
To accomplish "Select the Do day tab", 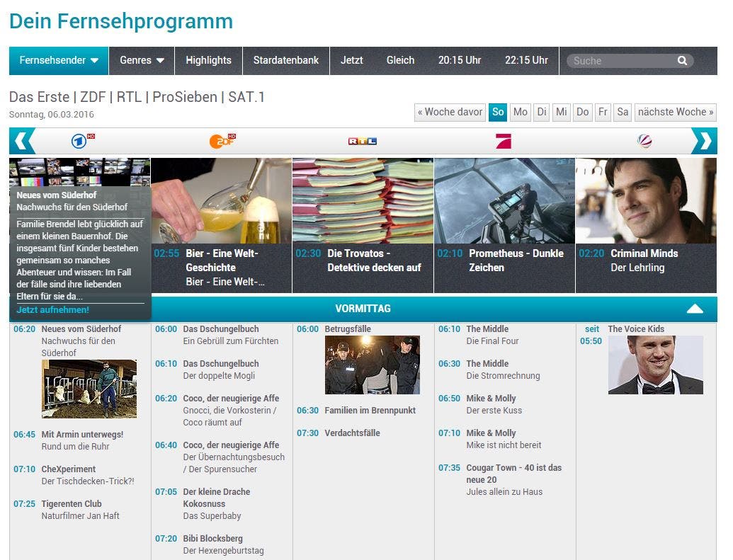I will (x=582, y=112).
